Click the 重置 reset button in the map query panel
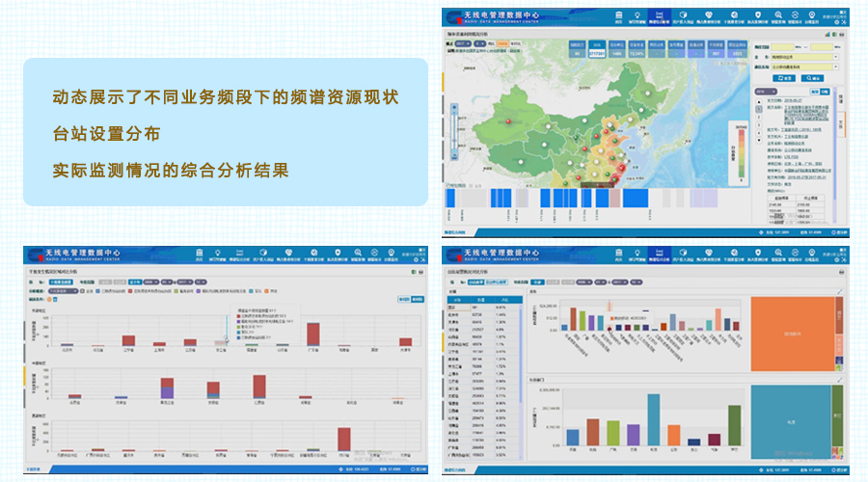868x482 pixels. pyautogui.click(x=783, y=78)
